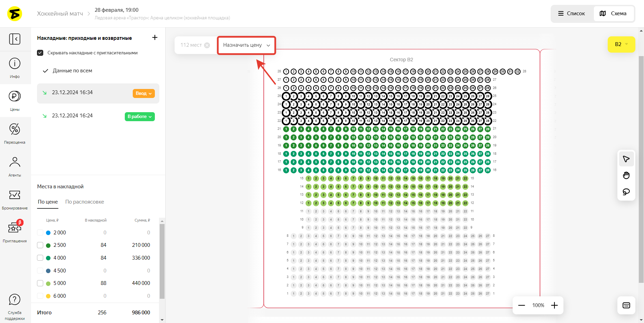Click the Хоккейный матч breadcrumb link
The image size is (644, 323).
[60, 14]
